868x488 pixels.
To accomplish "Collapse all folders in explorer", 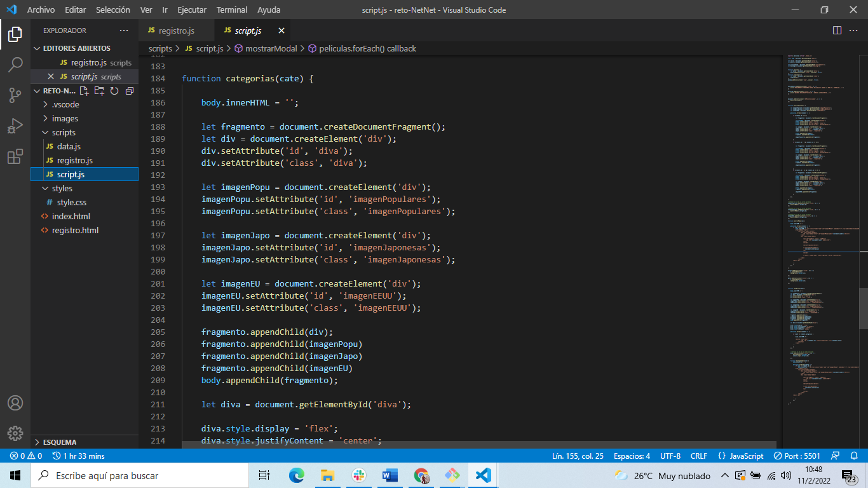I will click(130, 91).
